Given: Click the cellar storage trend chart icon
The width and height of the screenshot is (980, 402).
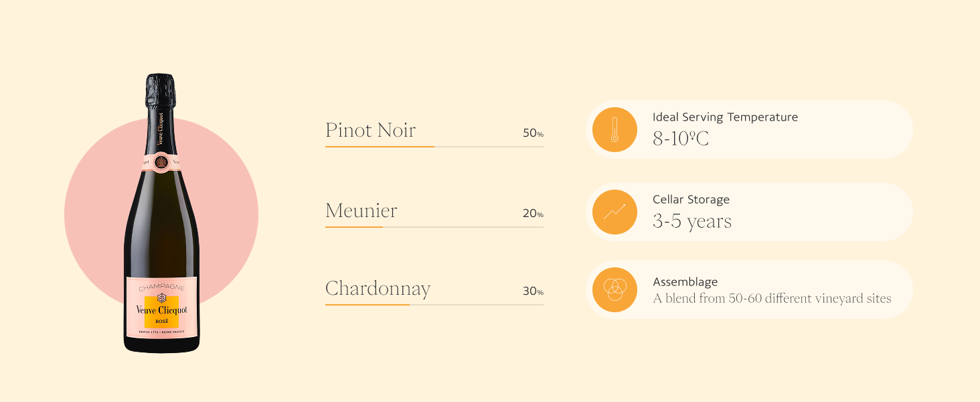Looking at the screenshot, I should [615, 212].
